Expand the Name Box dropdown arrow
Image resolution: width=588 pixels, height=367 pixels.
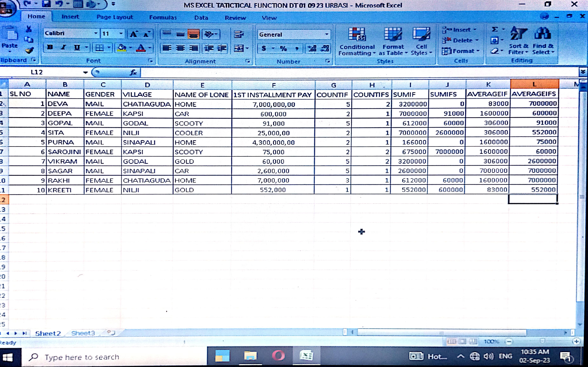(85, 72)
